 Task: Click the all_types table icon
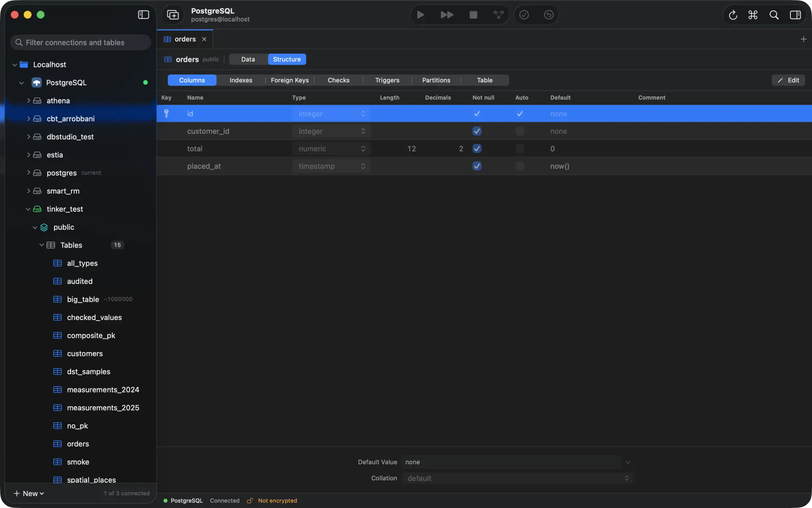pyautogui.click(x=58, y=263)
